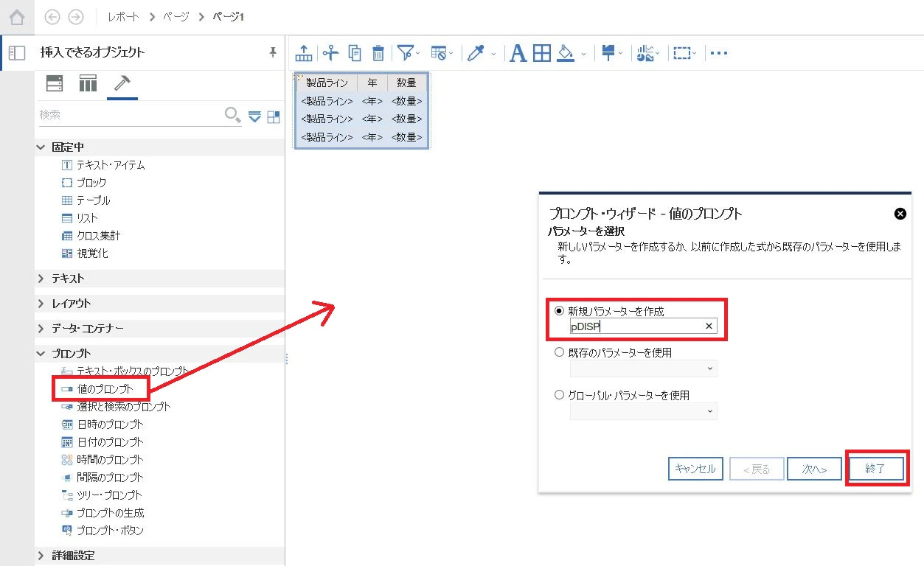Open the filter funnel toolbar icon
924x566 pixels.
tap(405, 53)
